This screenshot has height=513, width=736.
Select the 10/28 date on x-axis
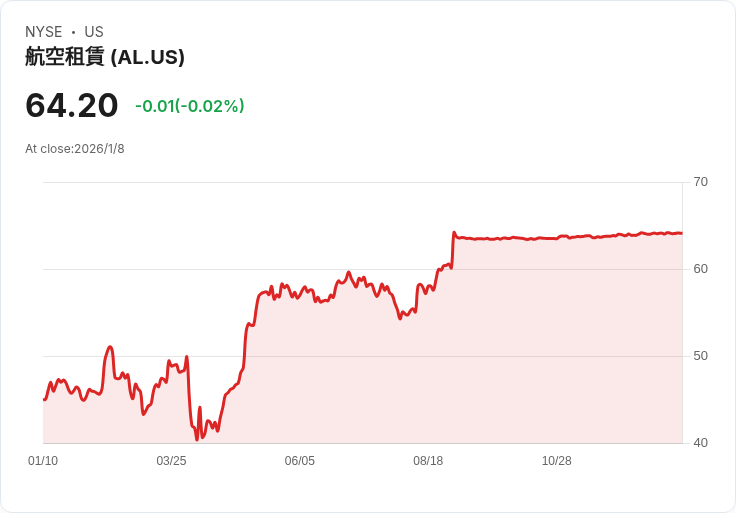[556, 461]
